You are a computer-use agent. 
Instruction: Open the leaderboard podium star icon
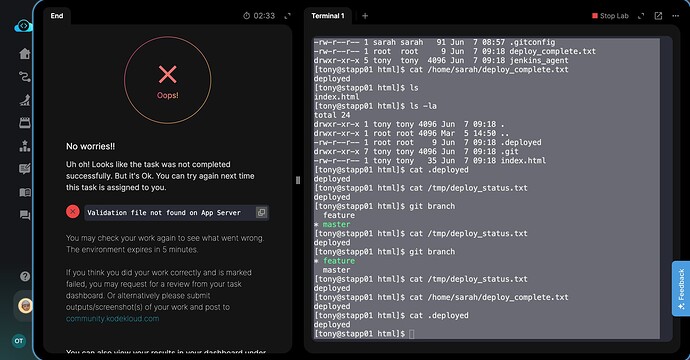(x=25, y=146)
